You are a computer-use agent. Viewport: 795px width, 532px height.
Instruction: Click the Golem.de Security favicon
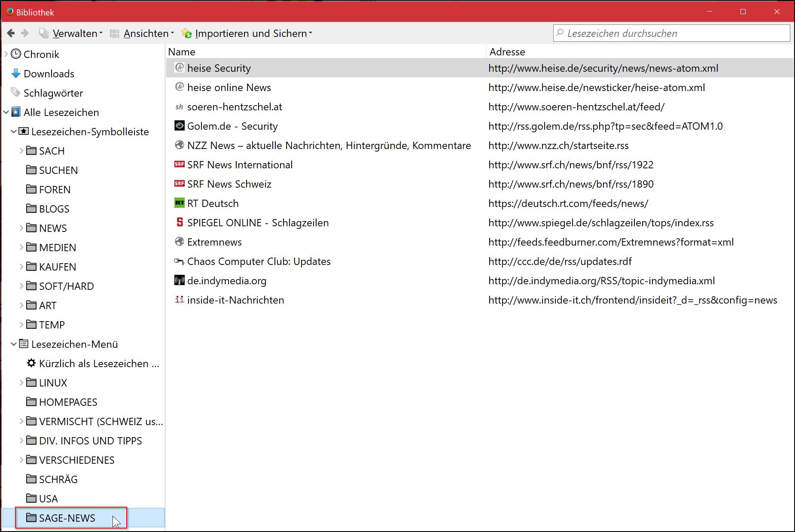[x=179, y=126]
